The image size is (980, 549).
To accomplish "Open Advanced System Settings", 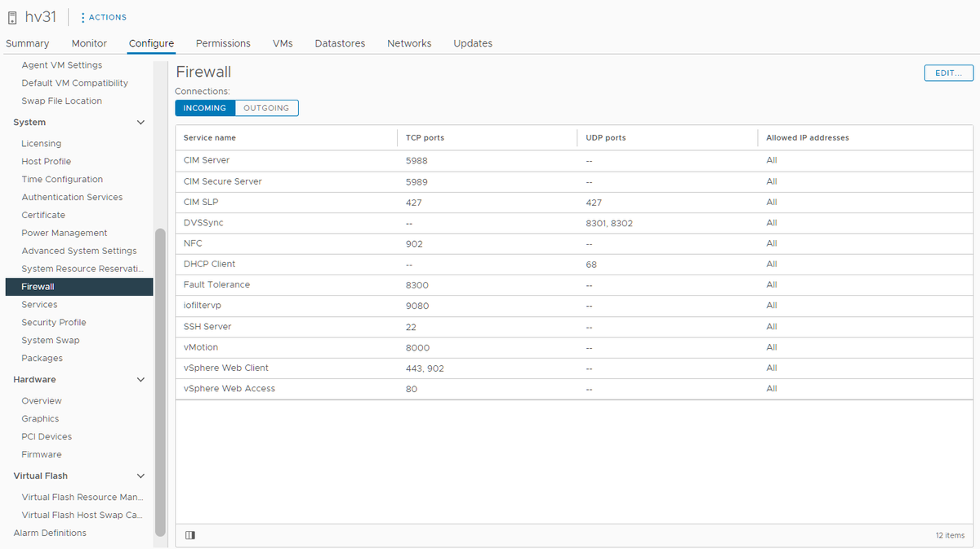I will point(79,252).
